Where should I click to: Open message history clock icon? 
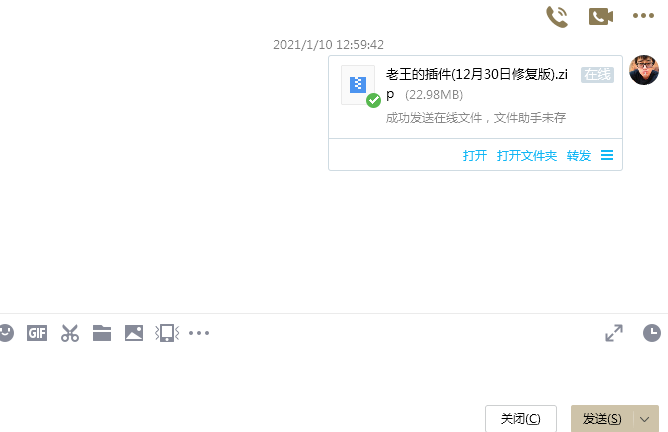pos(652,333)
